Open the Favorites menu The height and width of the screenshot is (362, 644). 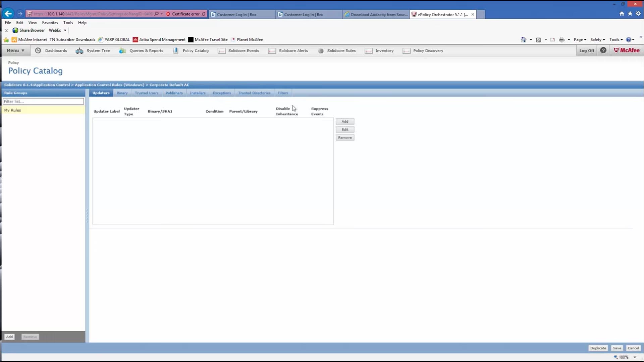point(50,22)
